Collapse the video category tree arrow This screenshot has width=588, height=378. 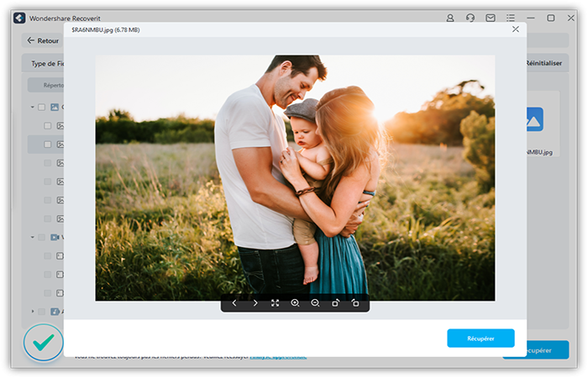click(32, 238)
